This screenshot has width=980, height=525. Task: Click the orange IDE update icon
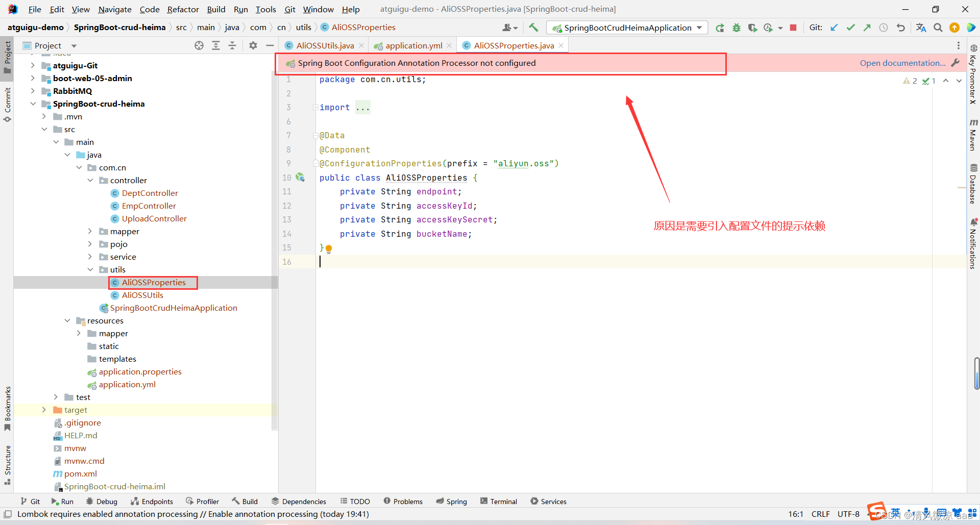[954, 28]
